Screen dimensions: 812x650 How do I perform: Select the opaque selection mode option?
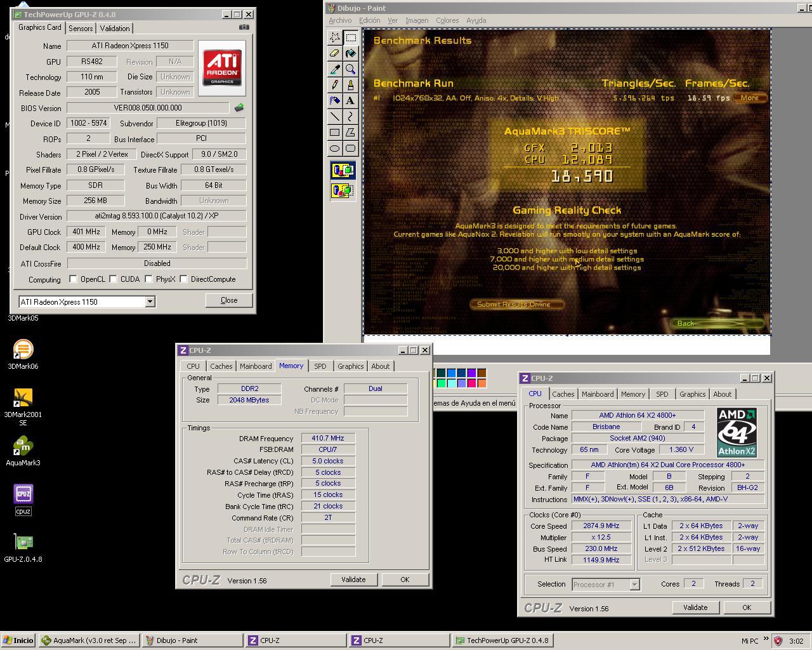pos(343,170)
